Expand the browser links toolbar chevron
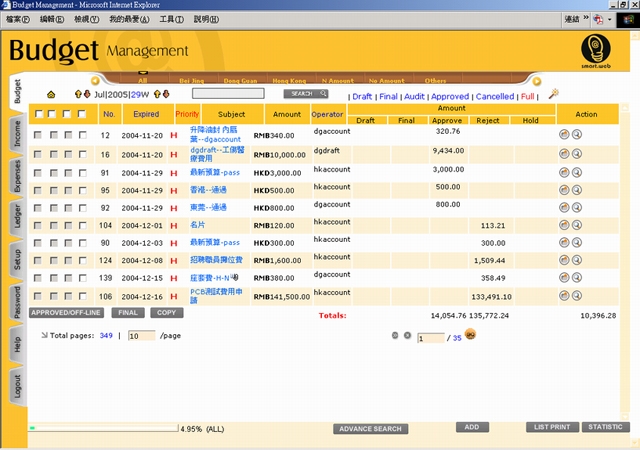640x450 pixels. [x=586, y=18]
